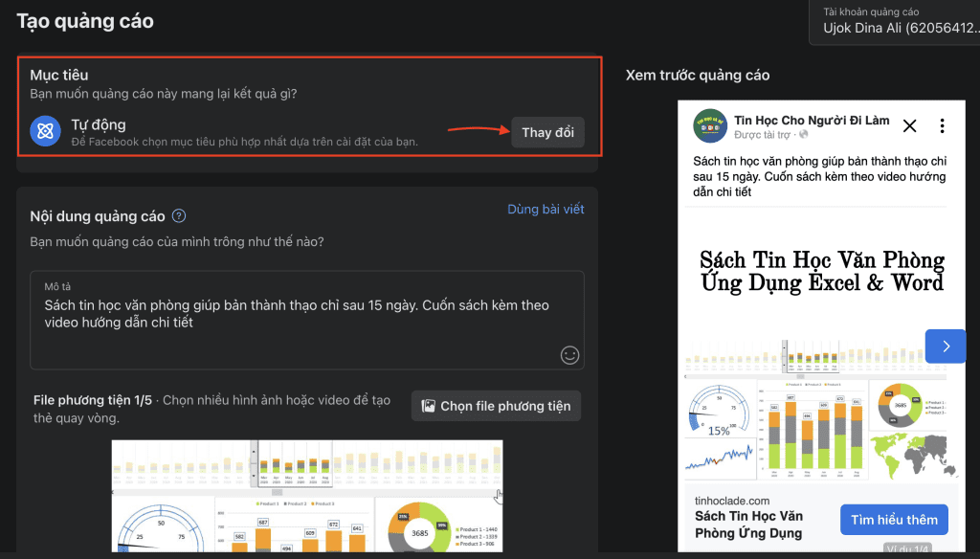The height and width of the screenshot is (559, 980).
Task: Click the Tin Học Cho Người Đi Làm avatar
Action: click(x=710, y=125)
